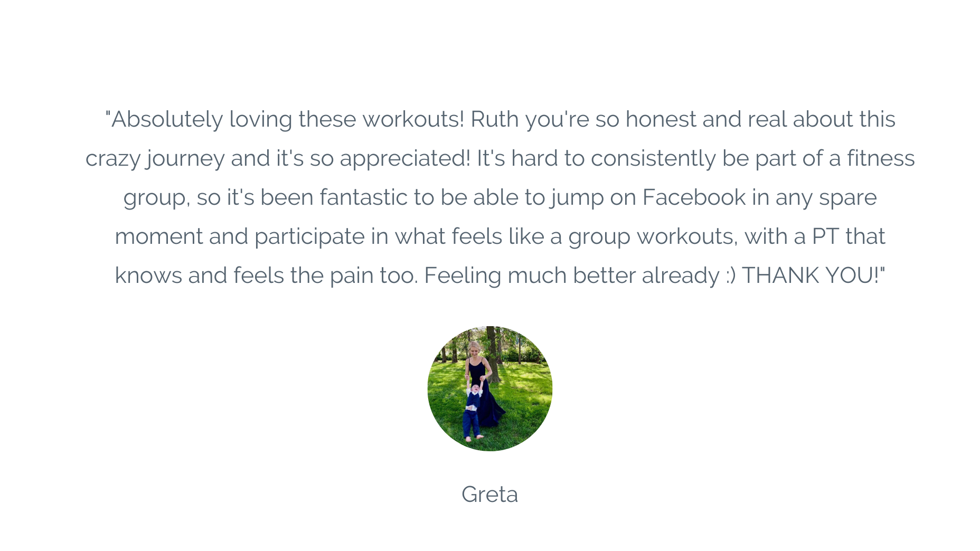Image resolution: width=980 pixels, height=551 pixels.
Task: Click the toddler in the profile photo
Action: tap(473, 411)
